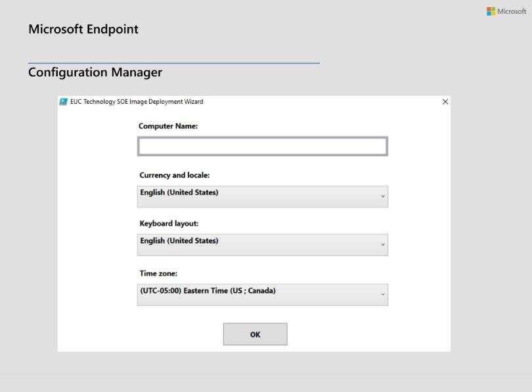Close the SOE Image Deployment Wizard

(x=445, y=102)
